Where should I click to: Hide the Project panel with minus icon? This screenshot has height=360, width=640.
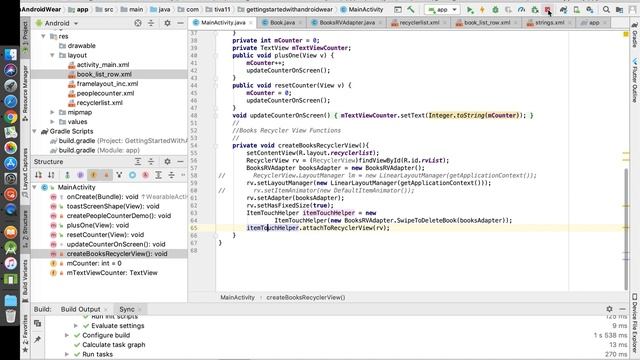(x=180, y=23)
